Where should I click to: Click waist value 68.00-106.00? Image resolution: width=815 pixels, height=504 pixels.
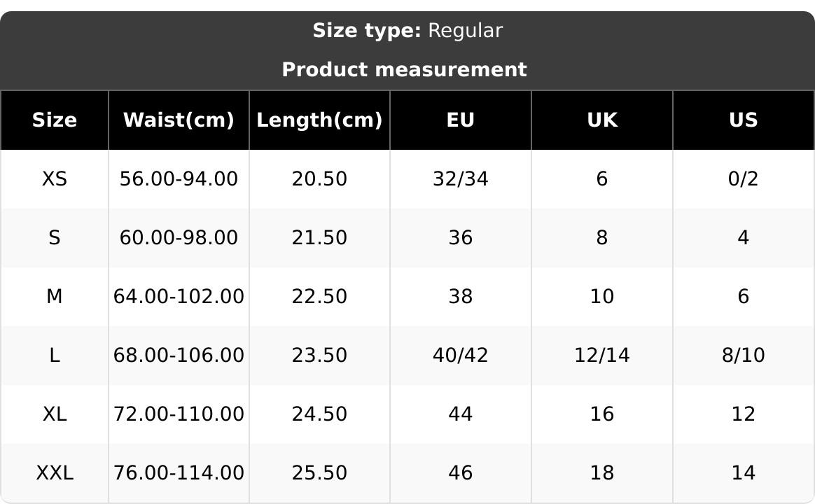pyautogui.click(x=179, y=356)
